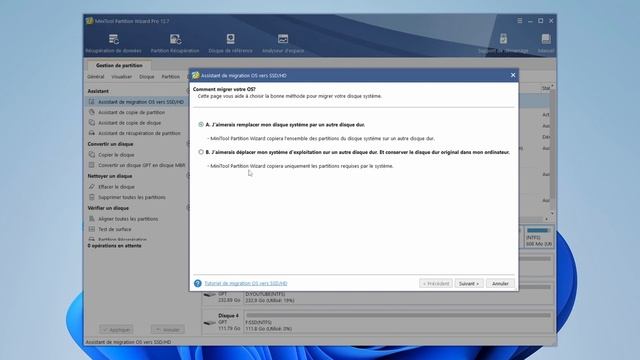Close the migration wizard dialog

click(x=513, y=75)
